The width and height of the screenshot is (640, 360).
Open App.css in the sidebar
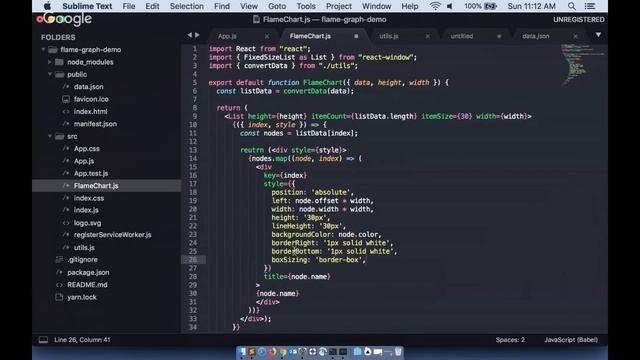pyautogui.click(x=87, y=149)
